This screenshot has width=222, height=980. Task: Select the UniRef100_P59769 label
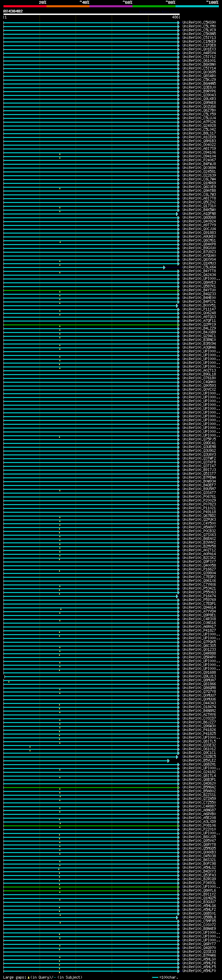point(199,600)
